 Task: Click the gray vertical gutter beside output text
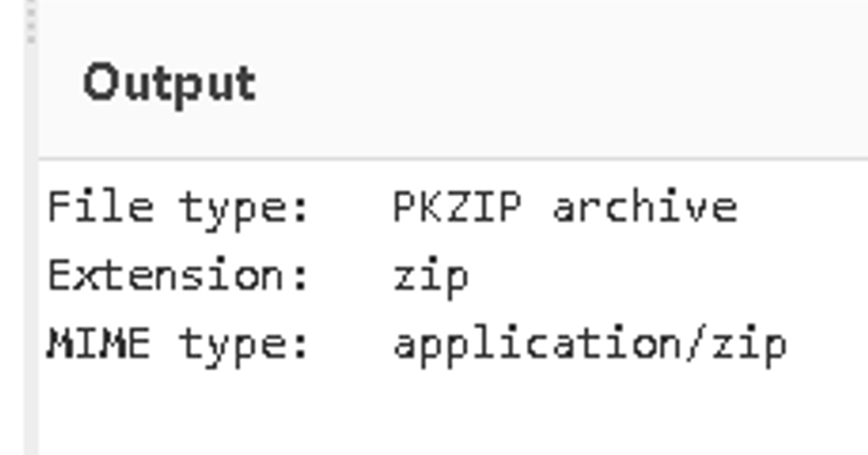pos(32,315)
